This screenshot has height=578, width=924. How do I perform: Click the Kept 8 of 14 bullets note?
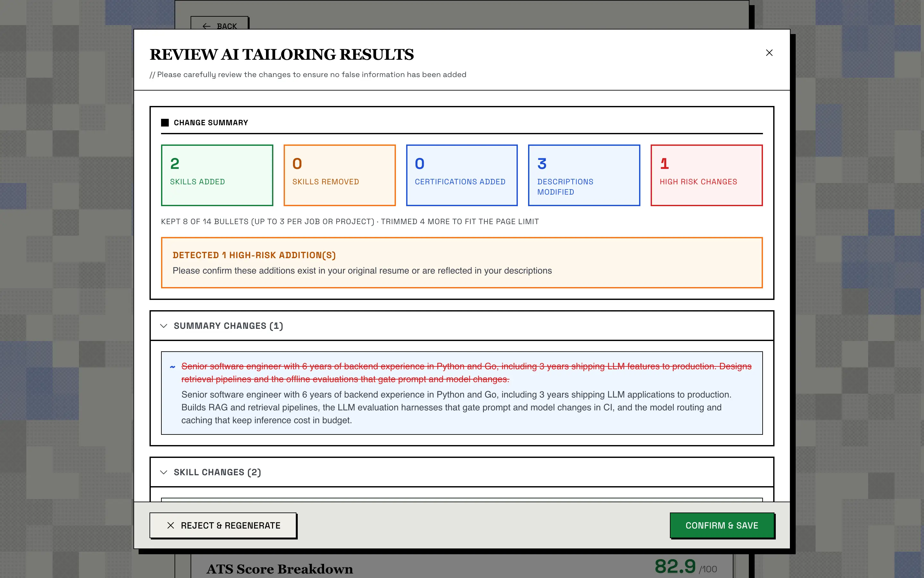[x=350, y=222]
